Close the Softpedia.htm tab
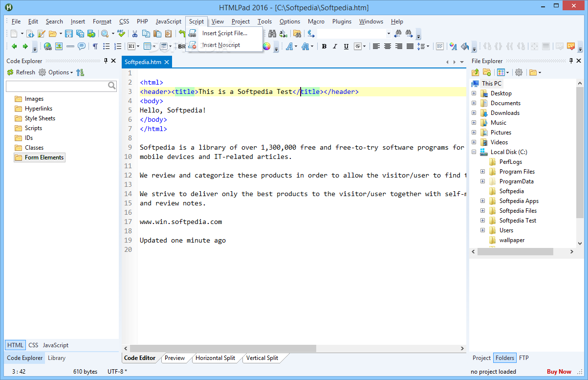Screen dimensions: 588x380 point(167,62)
